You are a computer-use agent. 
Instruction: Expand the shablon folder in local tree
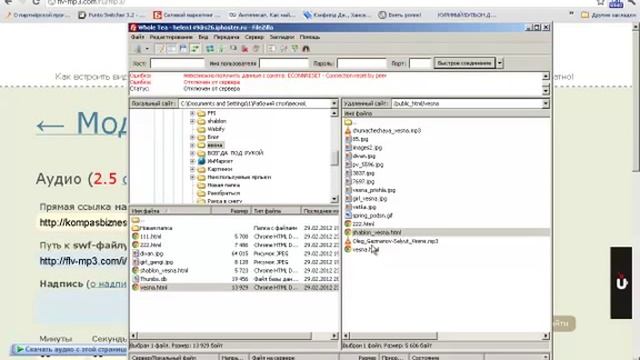[192, 121]
